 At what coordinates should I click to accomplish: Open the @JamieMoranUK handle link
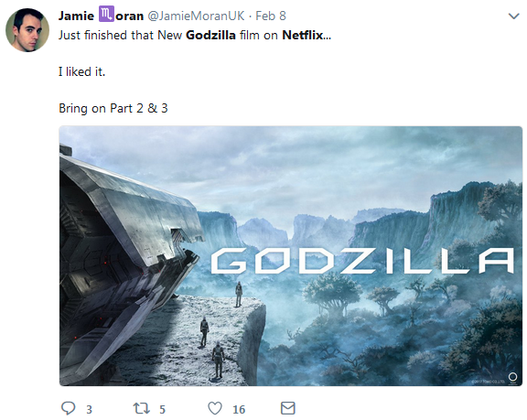point(196,16)
